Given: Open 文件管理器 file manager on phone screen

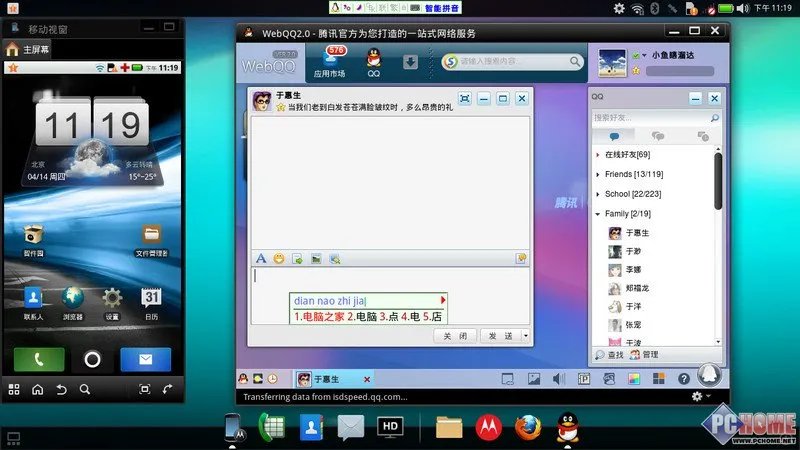Looking at the screenshot, I should (x=152, y=240).
